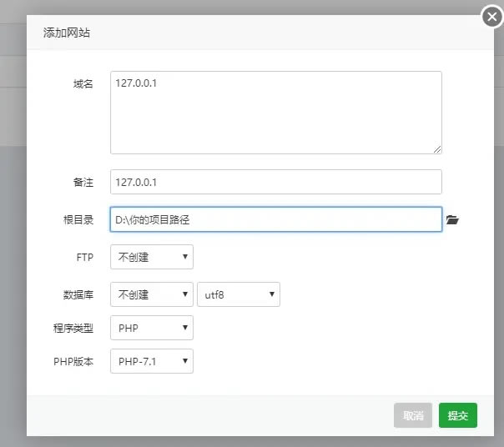Click the PHP版本 field label
This screenshot has width=504, height=447.
pos(73,362)
